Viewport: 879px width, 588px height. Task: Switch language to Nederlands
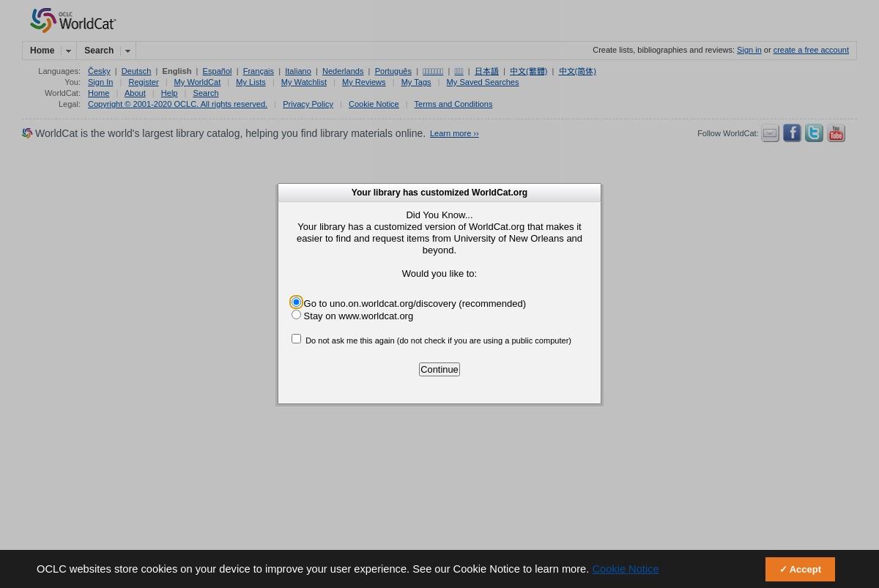[343, 71]
